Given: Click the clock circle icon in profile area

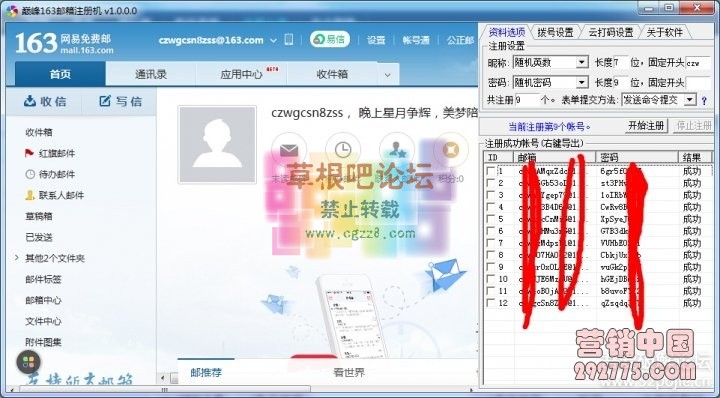Looking at the screenshot, I should point(343,150).
